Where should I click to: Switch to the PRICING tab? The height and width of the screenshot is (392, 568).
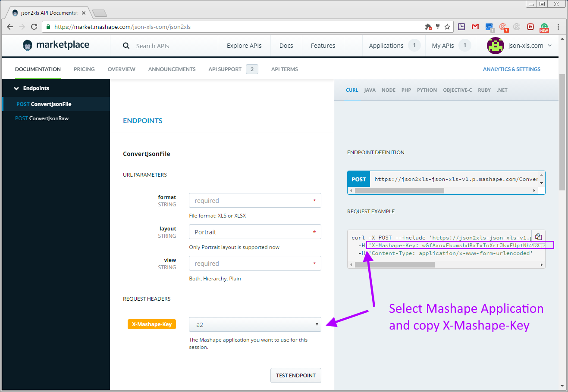click(x=84, y=69)
